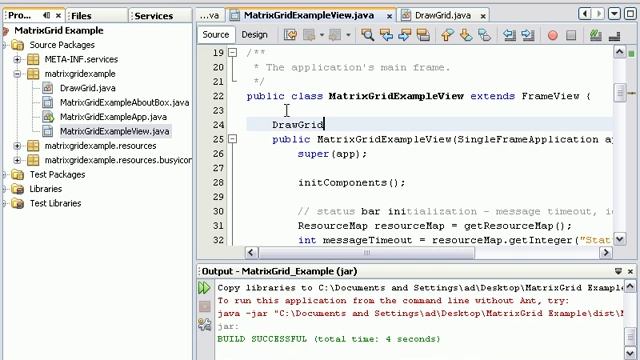The height and width of the screenshot is (360, 640).
Task: Select the Projects panel tab
Action: pos(20,16)
